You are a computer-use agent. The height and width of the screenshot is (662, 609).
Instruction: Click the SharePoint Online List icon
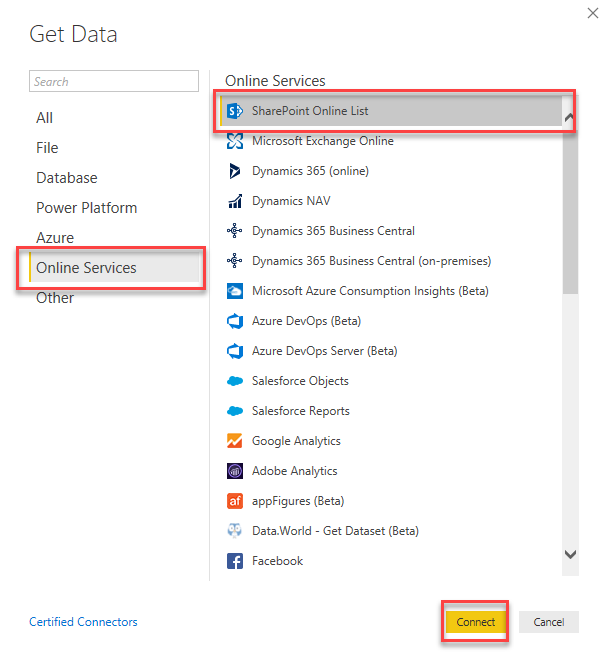pos(235,111)
